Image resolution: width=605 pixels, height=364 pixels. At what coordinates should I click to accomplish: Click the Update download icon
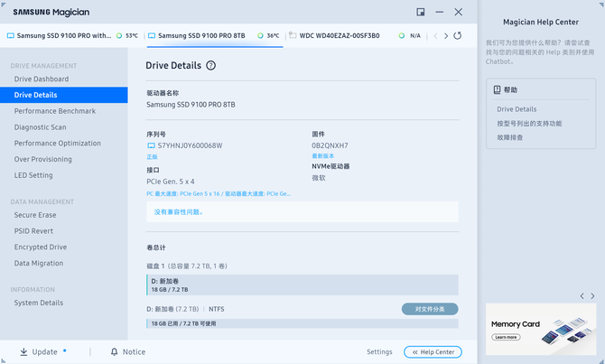23,351
